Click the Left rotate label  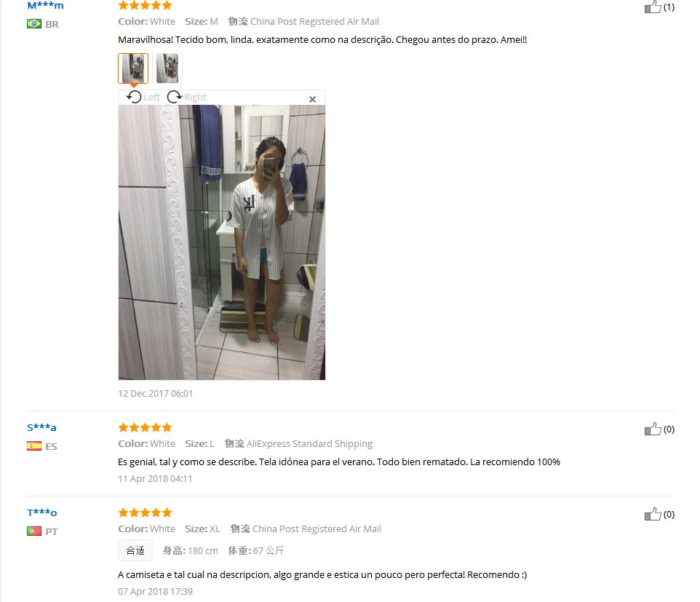coord(152,98)
